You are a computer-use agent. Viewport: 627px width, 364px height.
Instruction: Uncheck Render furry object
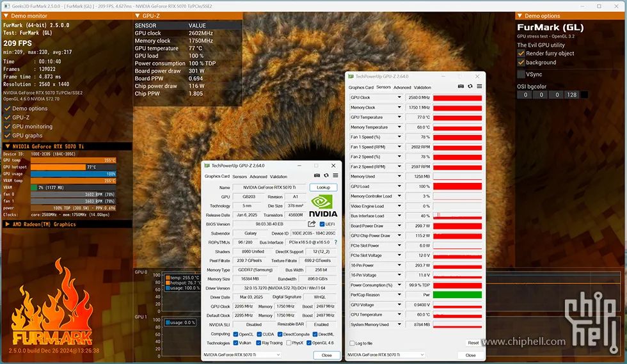(521, 53)
